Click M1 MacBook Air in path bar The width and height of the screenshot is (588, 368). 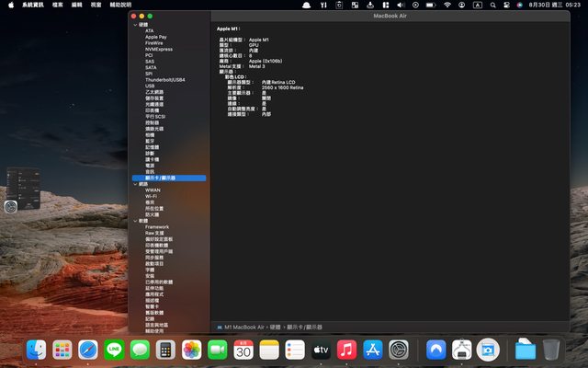click(x=244, y=327)
